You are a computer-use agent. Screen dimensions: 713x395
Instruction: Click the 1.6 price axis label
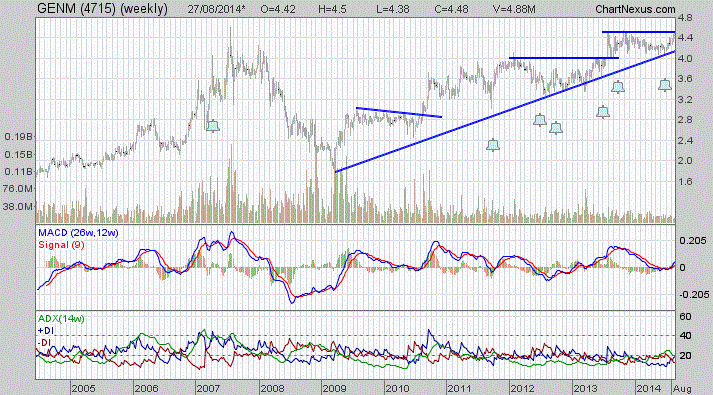pyautogui.click(x=685, y=181)
